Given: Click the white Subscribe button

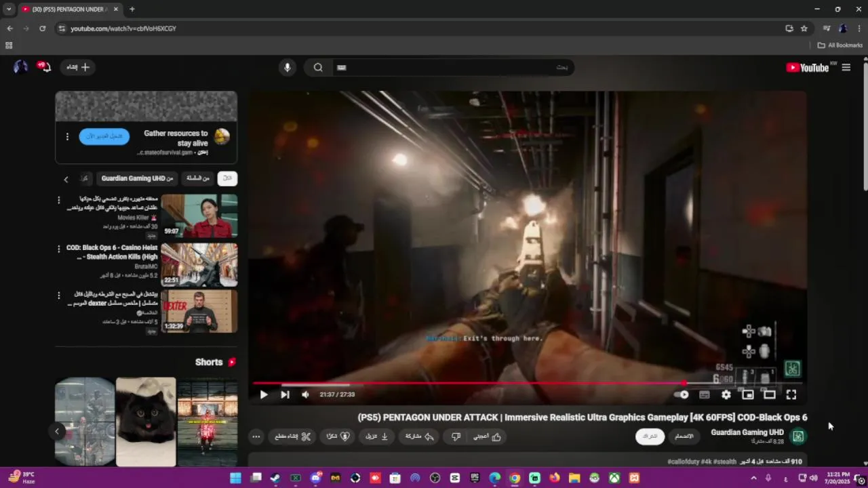Looking at the screenshot, I should 650,436.
